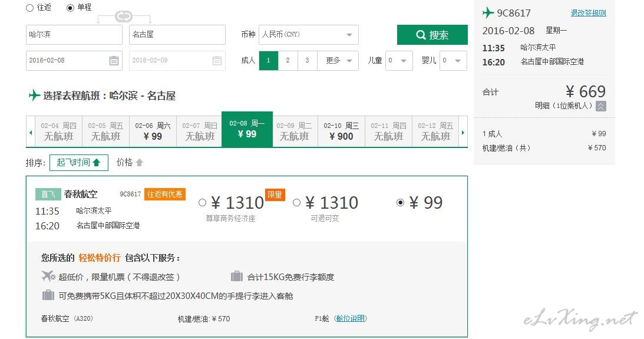Select the 02-09 周二 date tab
This screenshot has width=644, height=339.
click(x=295, y=131)
